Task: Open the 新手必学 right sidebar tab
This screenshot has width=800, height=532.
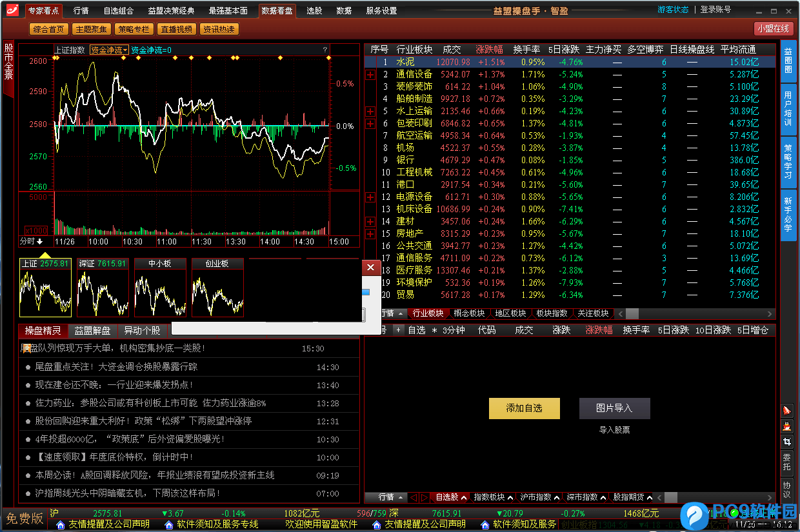Action: (x=788, y=215)
